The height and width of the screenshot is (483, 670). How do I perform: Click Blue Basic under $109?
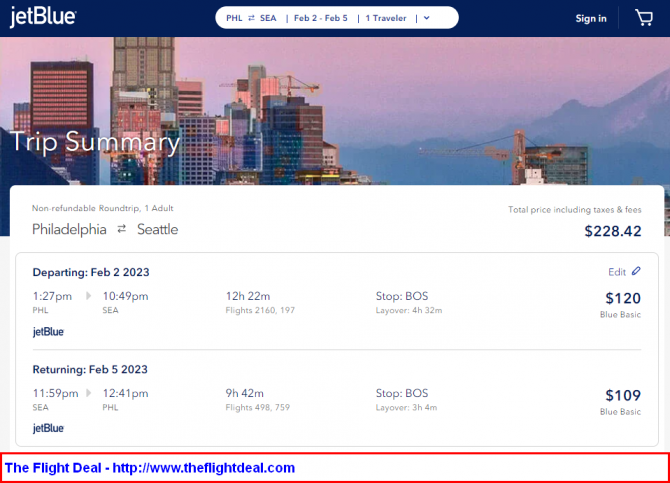tap(620, 412)
